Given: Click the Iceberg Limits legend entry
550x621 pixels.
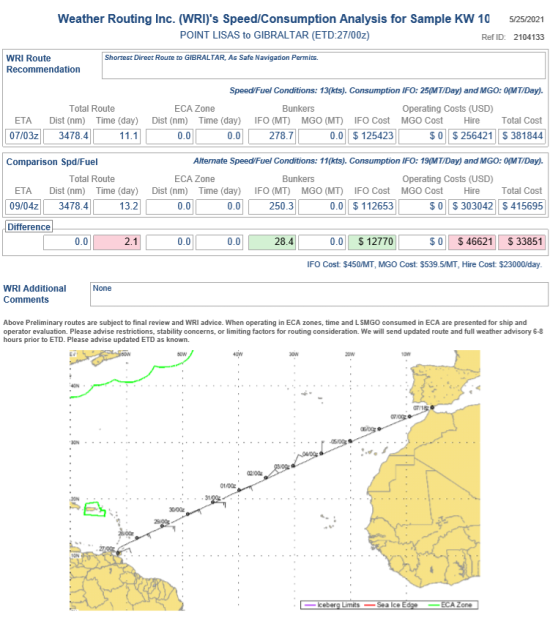Looking at the screenshot, I should [x=332, y=605].
